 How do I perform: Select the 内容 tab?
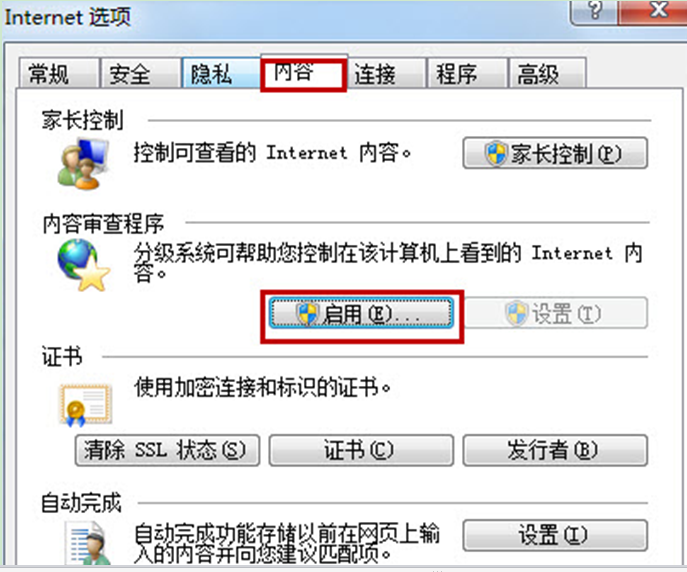click(x=304, y=74)
